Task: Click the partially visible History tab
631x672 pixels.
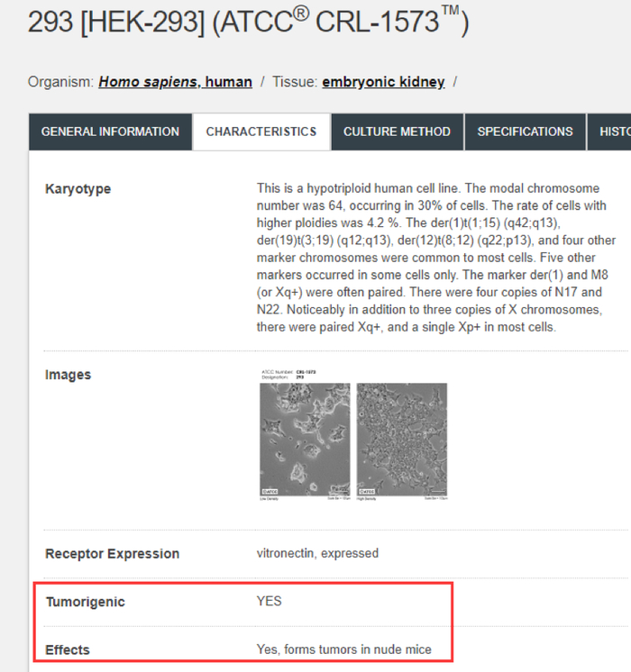Action: (x=613, y=132)
